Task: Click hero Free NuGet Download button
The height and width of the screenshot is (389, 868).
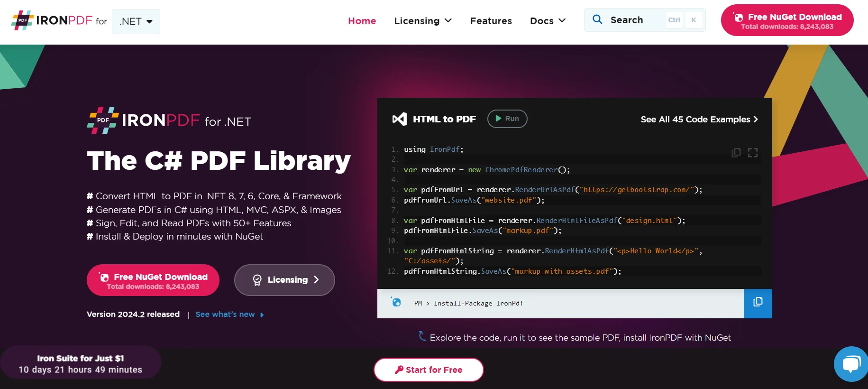Action: (153, 280)
